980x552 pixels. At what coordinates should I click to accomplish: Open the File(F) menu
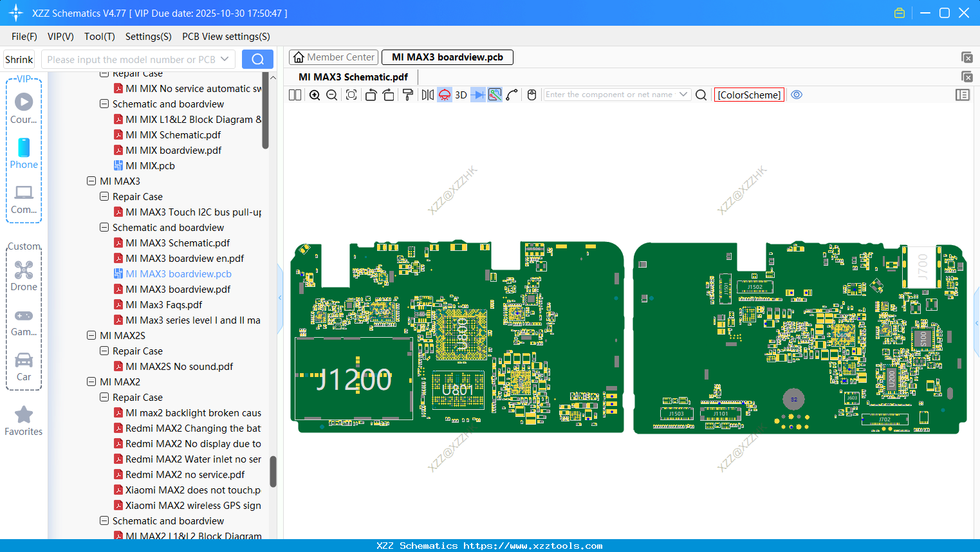click(24, 37)
